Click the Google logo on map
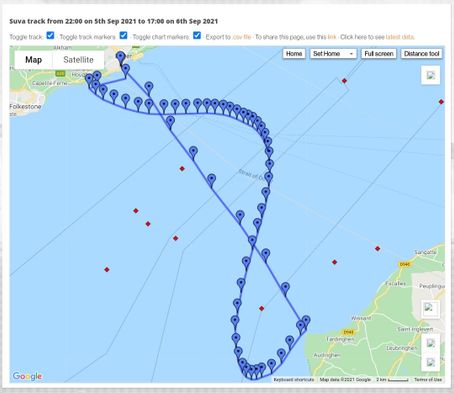The width and height of the screenshot is (454, 393). coord(27,376)
